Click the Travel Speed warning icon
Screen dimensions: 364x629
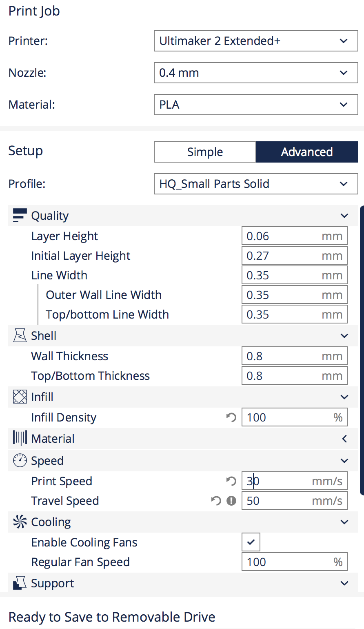tap(231, 501)
